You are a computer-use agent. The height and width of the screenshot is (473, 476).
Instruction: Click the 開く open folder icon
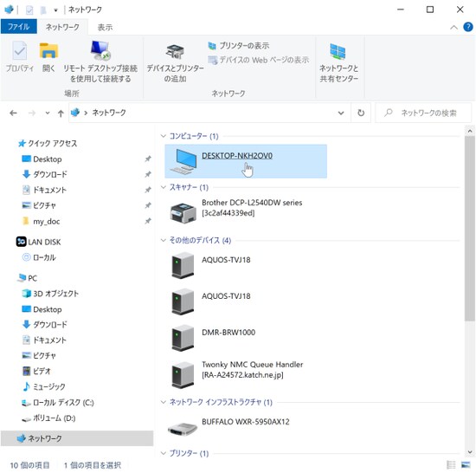point(48,50)
